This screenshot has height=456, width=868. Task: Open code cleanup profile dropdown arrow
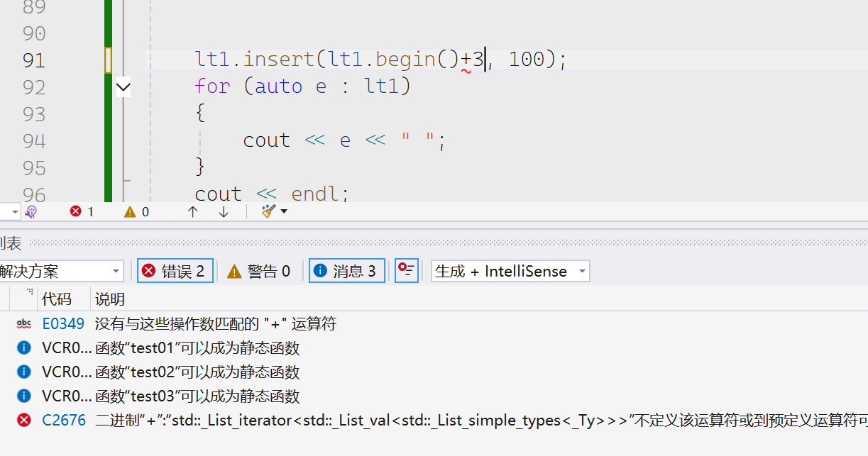(x=285, y=211)
